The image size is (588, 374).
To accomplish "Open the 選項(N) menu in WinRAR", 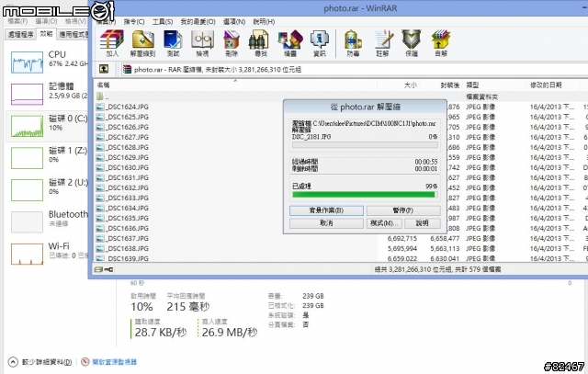I will [234, 22].
